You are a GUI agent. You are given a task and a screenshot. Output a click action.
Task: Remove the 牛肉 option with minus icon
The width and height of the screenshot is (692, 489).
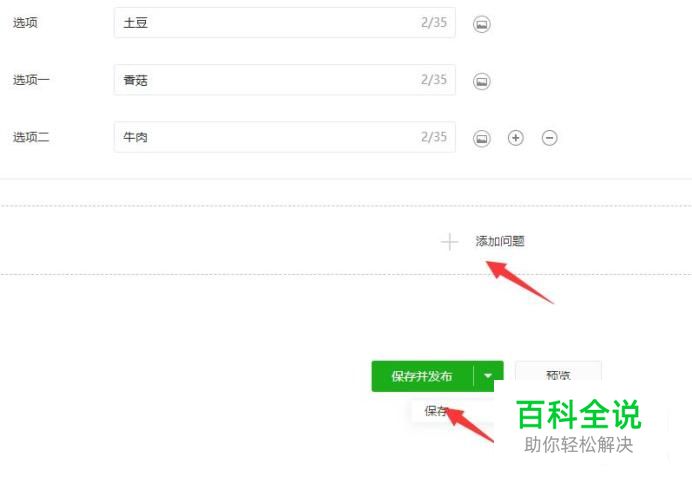click(549, 138)
